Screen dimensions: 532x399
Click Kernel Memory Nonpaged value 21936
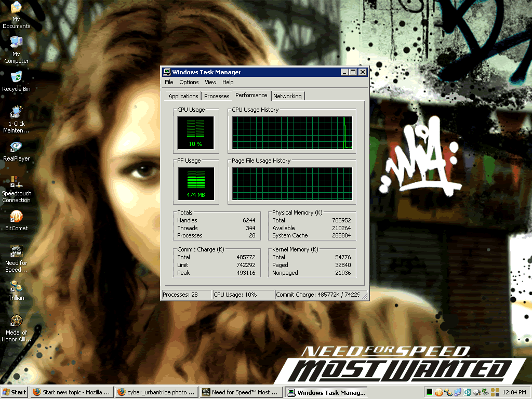(343, 273)
